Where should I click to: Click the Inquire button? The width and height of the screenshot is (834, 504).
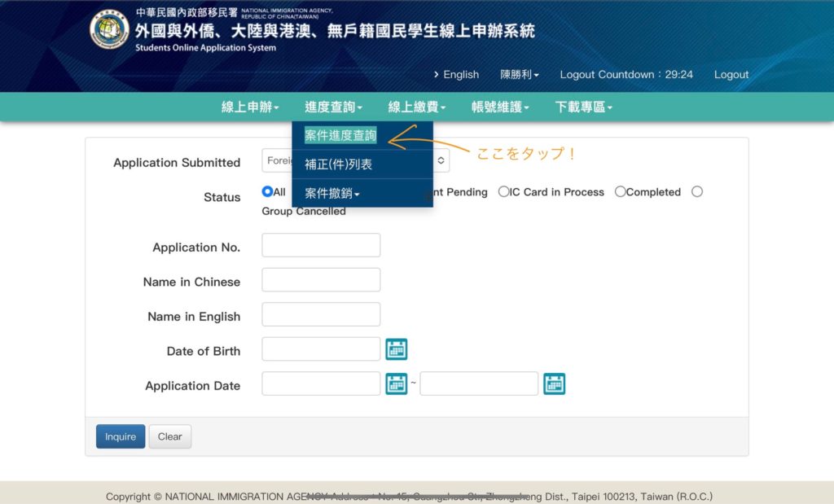(x=120, y=436)
